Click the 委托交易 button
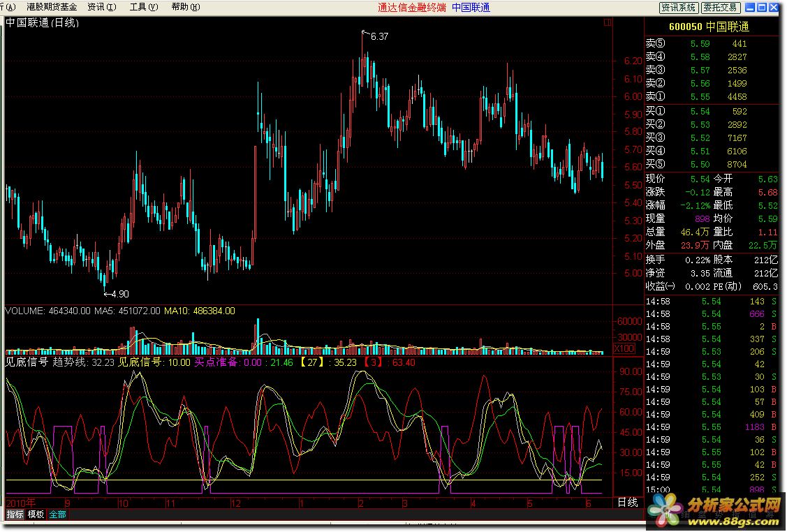787x532 pixels. pyautogui.click(x=720, y=8)
